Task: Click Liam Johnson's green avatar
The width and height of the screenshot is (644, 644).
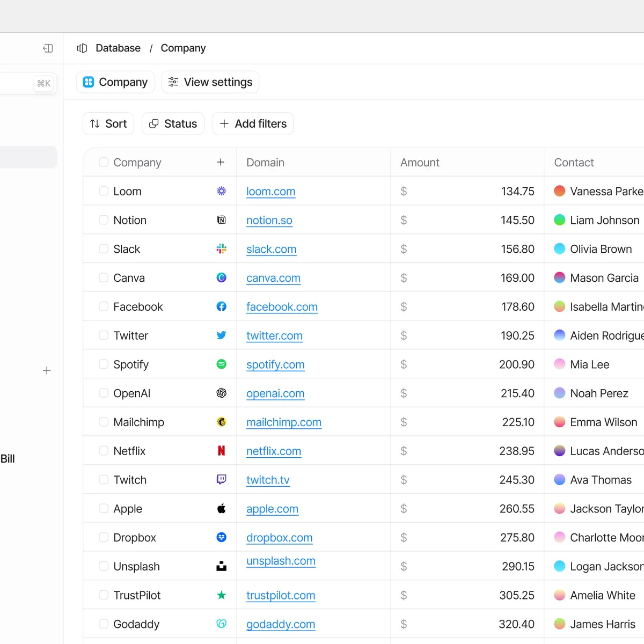Action: coord(559,220)
